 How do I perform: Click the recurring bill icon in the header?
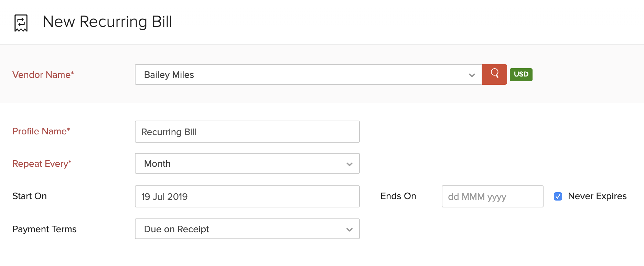click(20, 22)
